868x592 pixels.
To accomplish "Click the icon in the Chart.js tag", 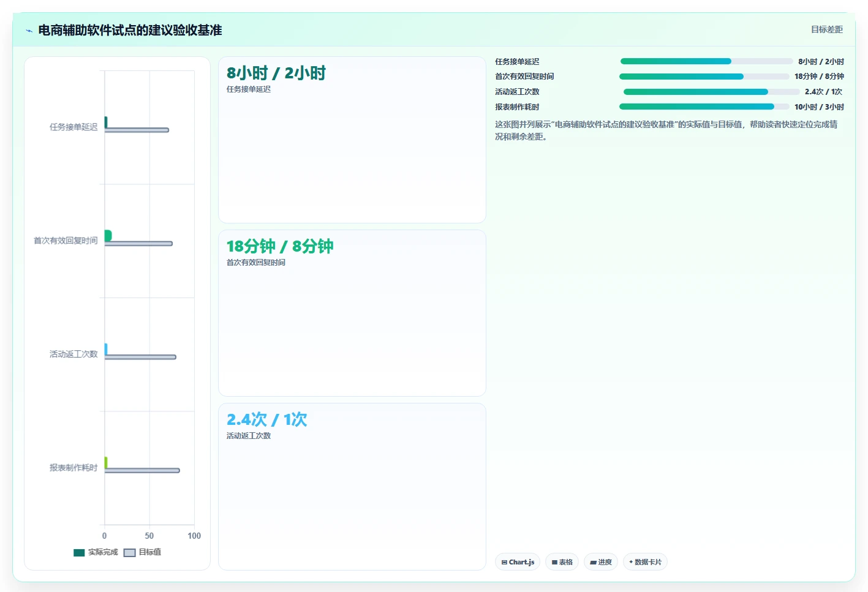I will [x=504, y=562].
